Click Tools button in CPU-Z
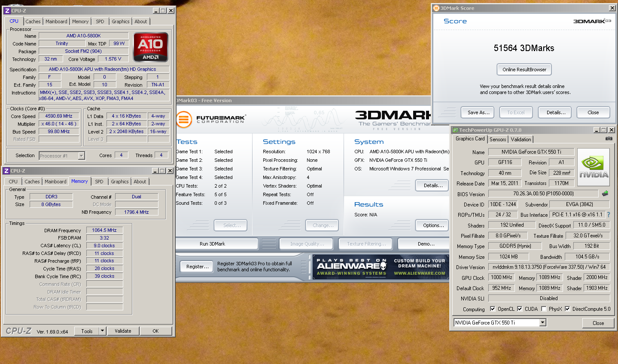This screenshot has height=364, width=618. coord(87,331)
